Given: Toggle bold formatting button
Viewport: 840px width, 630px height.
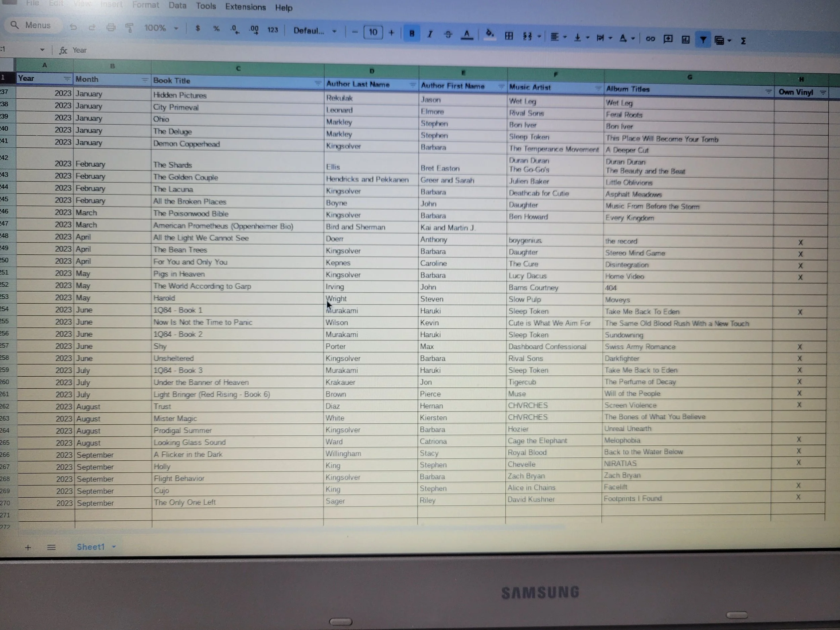Looking at the screenshot, I should tap(412, 33).
